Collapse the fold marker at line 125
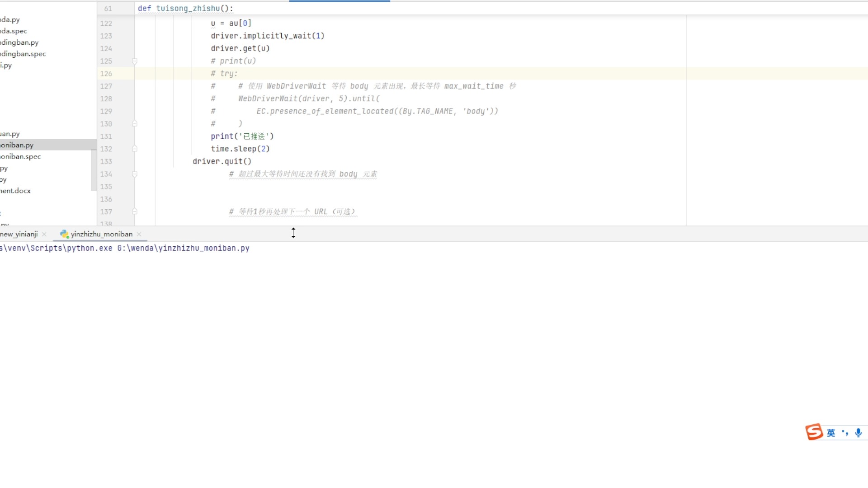This screenshot has height=488, width=868. click(x=134, y=61)
